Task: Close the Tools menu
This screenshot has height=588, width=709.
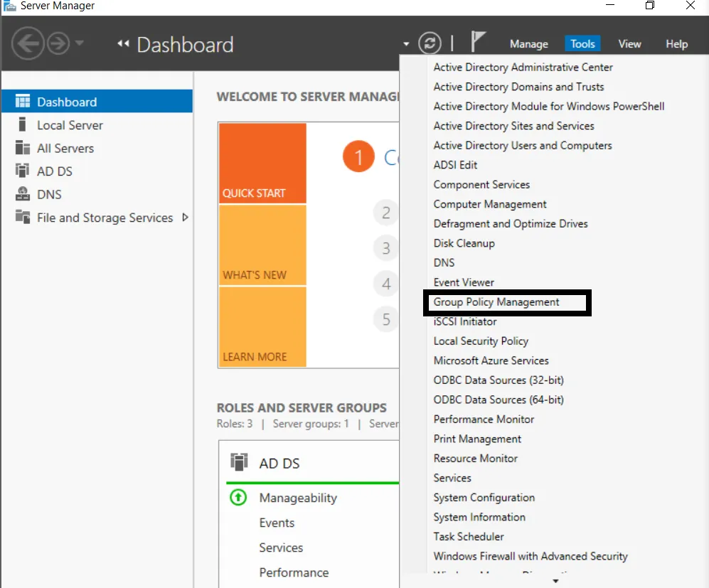Action: coord(582,44)
